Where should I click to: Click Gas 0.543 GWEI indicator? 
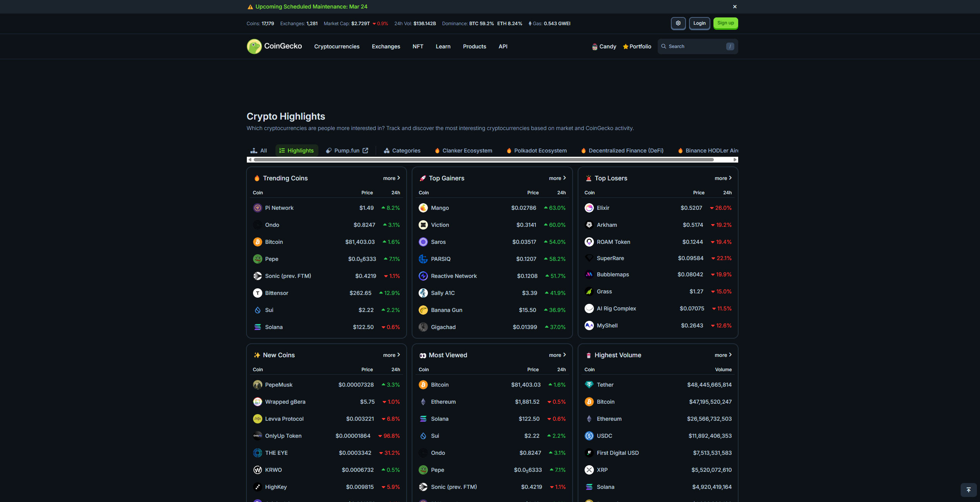click(x=549, y=24)
